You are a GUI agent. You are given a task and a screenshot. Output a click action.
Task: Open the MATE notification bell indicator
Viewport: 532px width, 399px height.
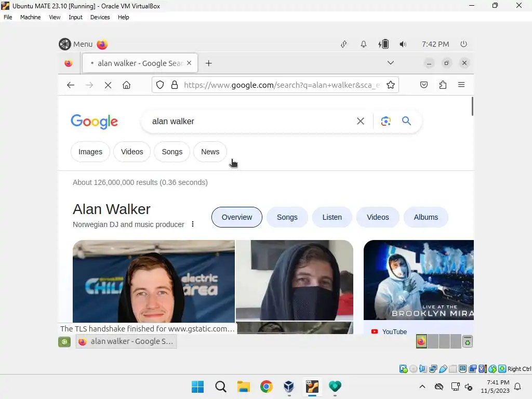pos(363,44)
